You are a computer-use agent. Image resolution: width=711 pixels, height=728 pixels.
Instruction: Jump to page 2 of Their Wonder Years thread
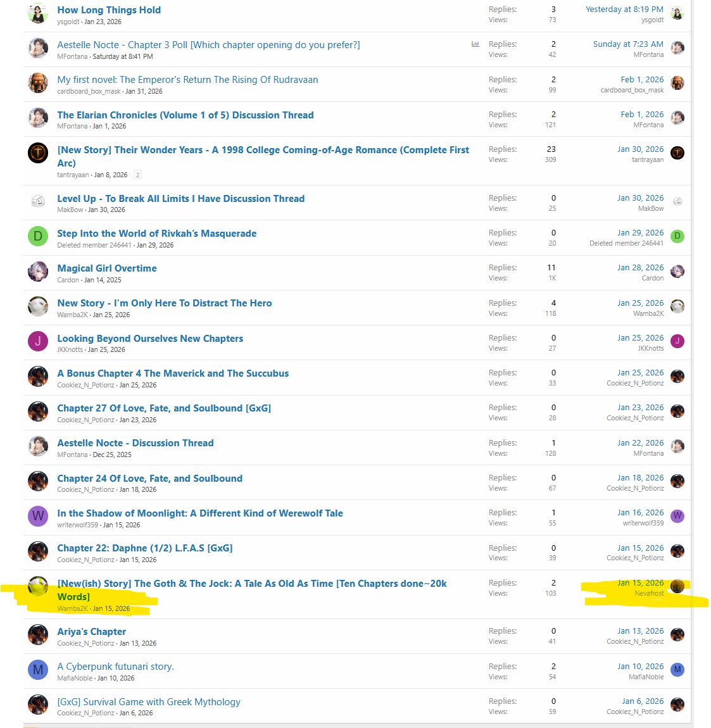point(137,175)
